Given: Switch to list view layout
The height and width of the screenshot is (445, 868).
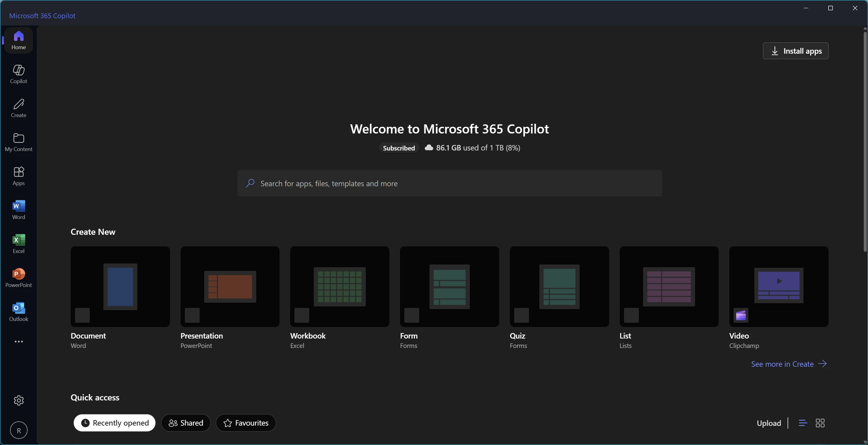Looking at the screenshot, I should [x=803, y=423].
